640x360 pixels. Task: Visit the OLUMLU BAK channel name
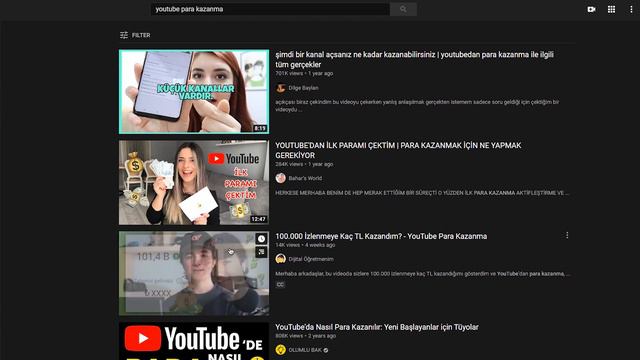pyautogui.click(x=305, y=350)
